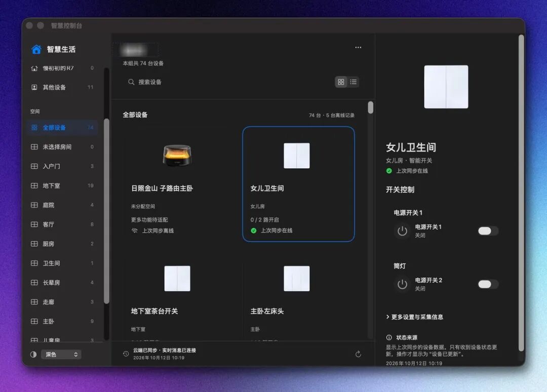Viewport: 547px width, 392px height.
Task: Click the room icon next to 客厅
Action: tap(34, 224)
